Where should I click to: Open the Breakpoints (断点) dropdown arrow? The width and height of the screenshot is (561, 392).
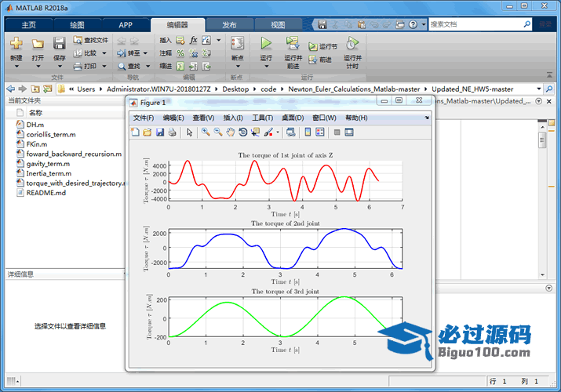point(238,67)
